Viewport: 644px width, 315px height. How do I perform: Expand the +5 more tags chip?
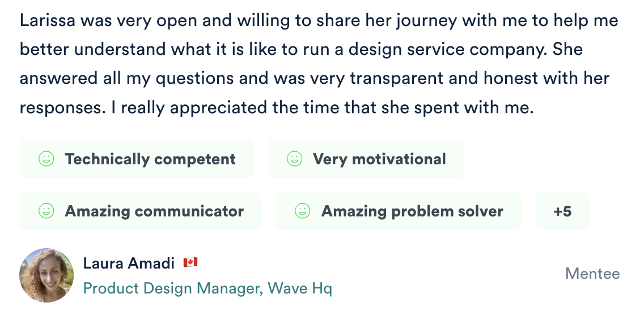pyautogui.click(x=562, y=211)
